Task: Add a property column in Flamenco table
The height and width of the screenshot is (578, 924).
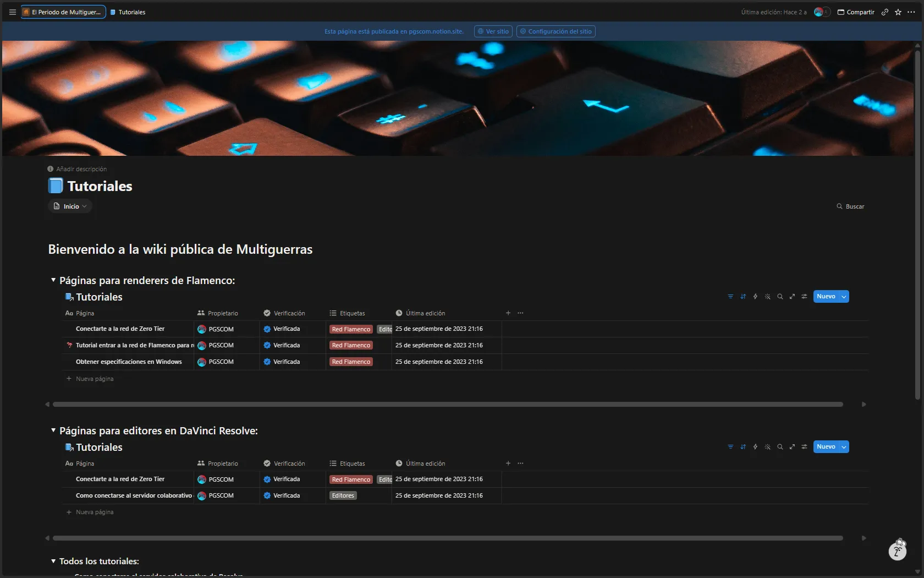Action: coord(508,313)
